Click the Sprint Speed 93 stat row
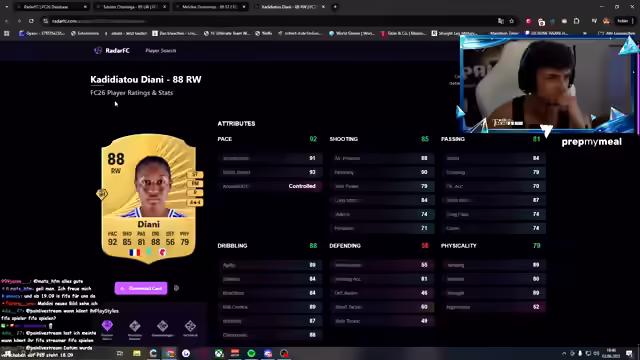 [x=270, y=172]
